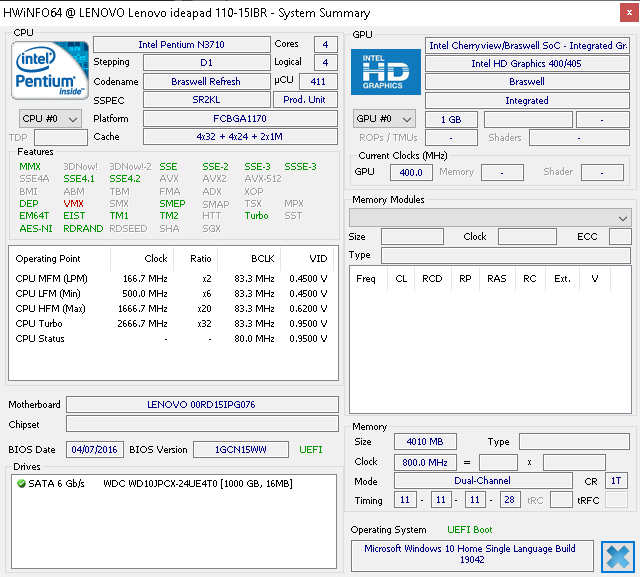The height and width of the screenshot is (577, 640).
Task: Select the CPU Turbo row
Action: pyautogui.click(x=171, y=324)
